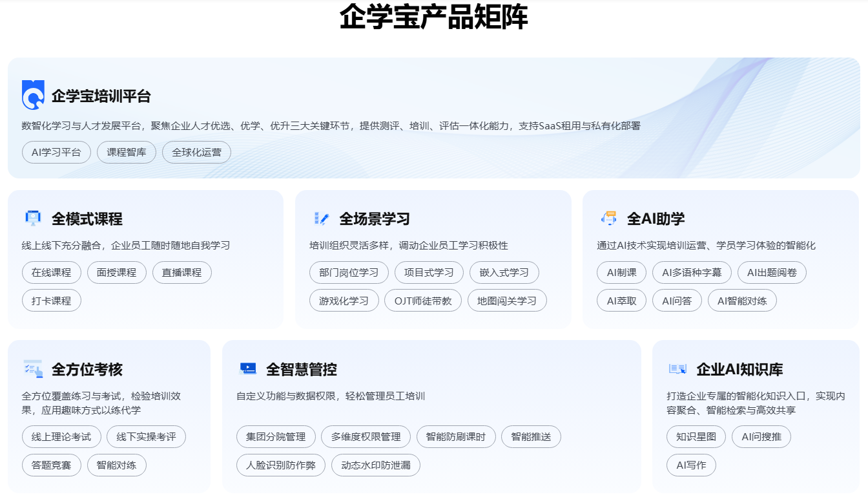Click the AI智能对练 tag
Viewport: 868px width, 501px height.
[x=742, y=301]
